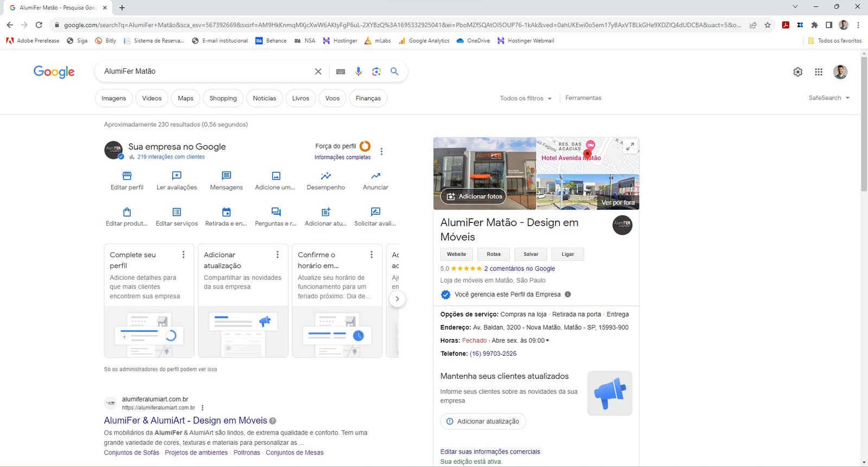Open menu dots beside alumiferalumiart.com.br URL
Viewport: 868px width, 467px height.
tap(202, 408)
